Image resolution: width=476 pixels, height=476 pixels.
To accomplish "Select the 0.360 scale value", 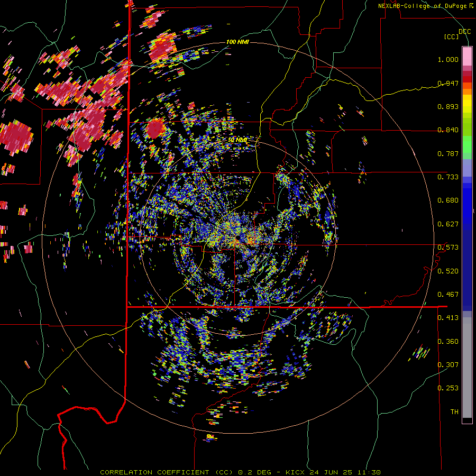I will [448, 342].
